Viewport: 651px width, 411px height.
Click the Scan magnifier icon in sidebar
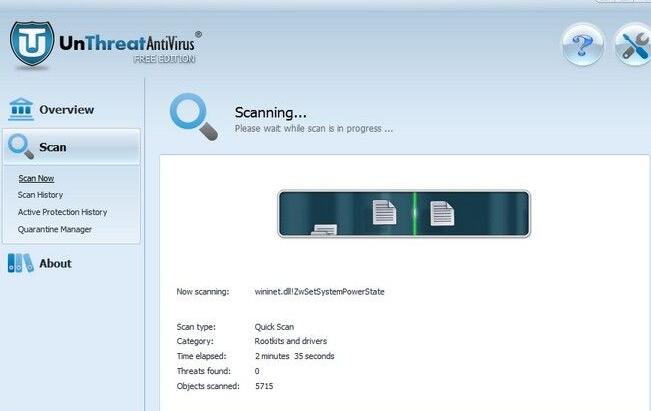pyautogui.click(x=21, y=147)
